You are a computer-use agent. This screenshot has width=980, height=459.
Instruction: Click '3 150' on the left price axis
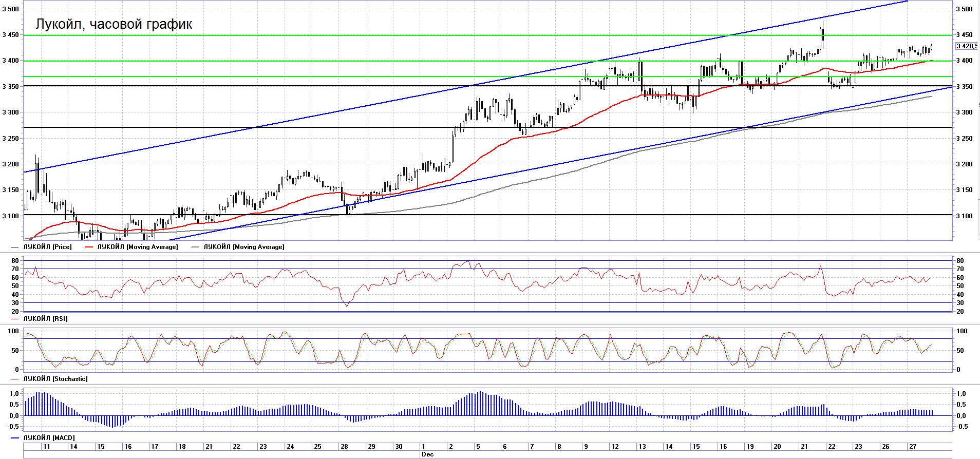click(x=11, y=190)
